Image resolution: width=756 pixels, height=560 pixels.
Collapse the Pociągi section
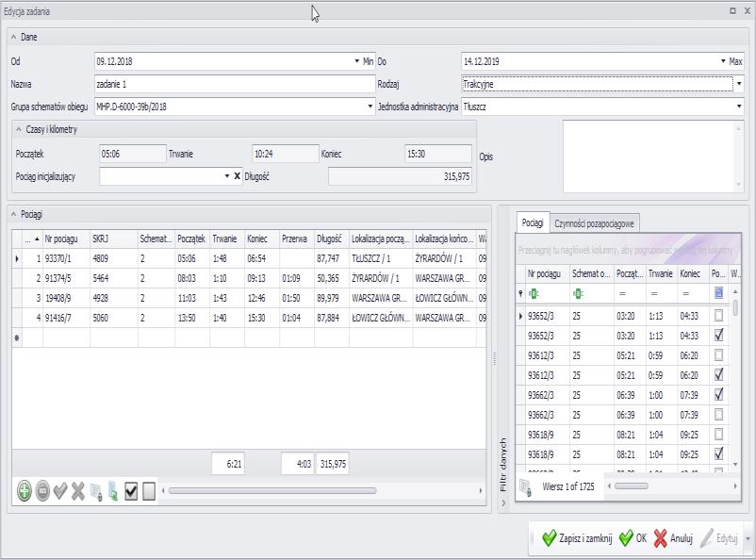point(13,214)
